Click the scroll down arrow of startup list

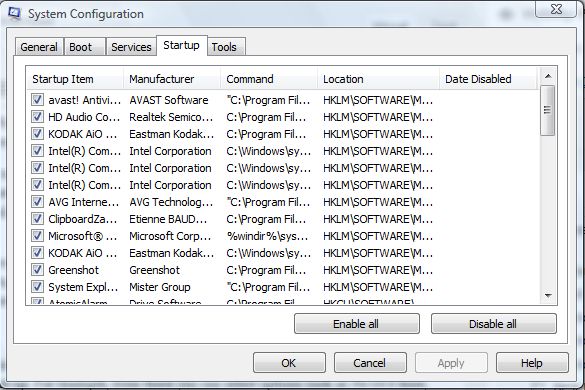tap(548, 296)
